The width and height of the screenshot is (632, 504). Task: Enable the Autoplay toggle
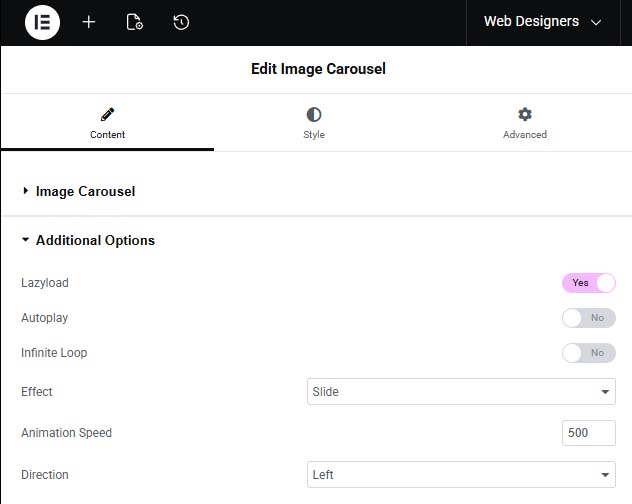[x=589, y=318]
